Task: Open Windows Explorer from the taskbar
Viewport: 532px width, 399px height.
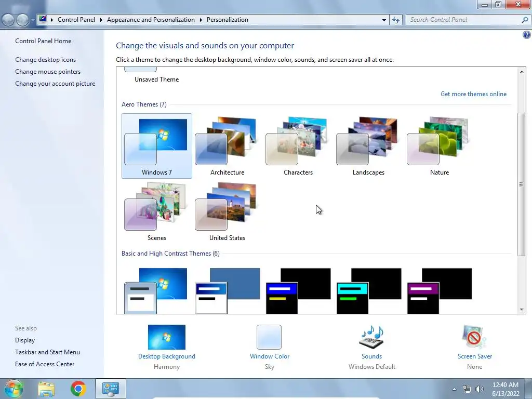Action: pos(46,389)
